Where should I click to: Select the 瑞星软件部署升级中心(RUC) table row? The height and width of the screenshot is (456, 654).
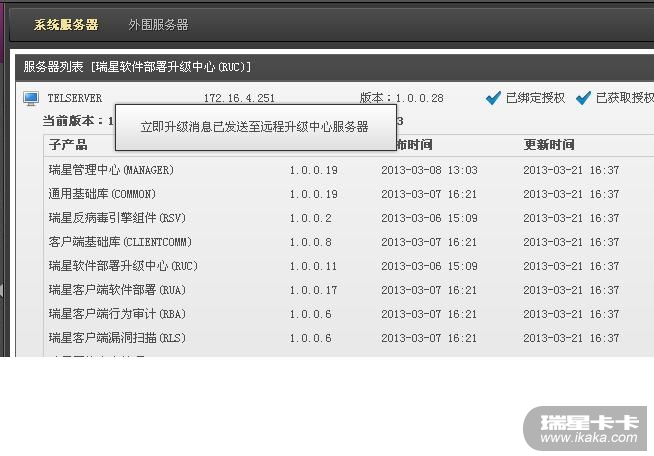[x=349, y=266]
